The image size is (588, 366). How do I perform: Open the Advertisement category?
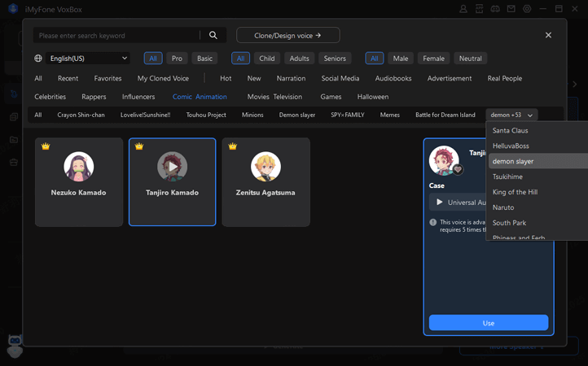click(450, 78)
